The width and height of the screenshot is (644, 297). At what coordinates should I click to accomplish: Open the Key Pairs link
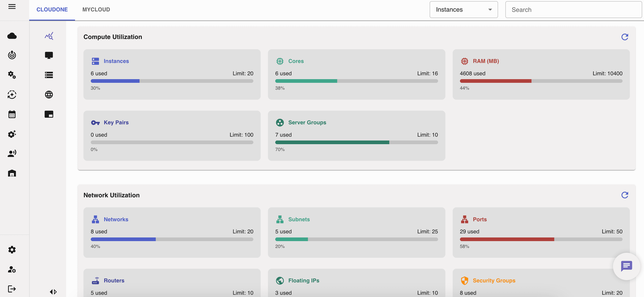116,122
